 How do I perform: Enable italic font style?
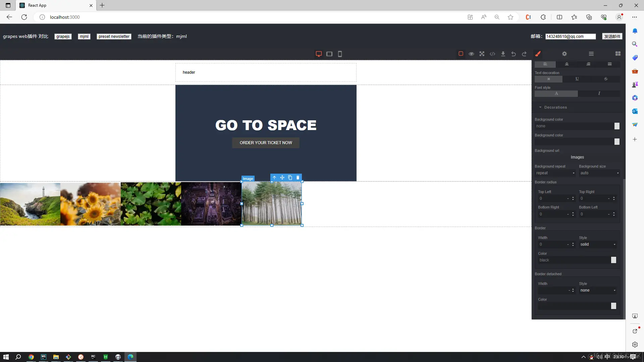[x=599, y=94]
